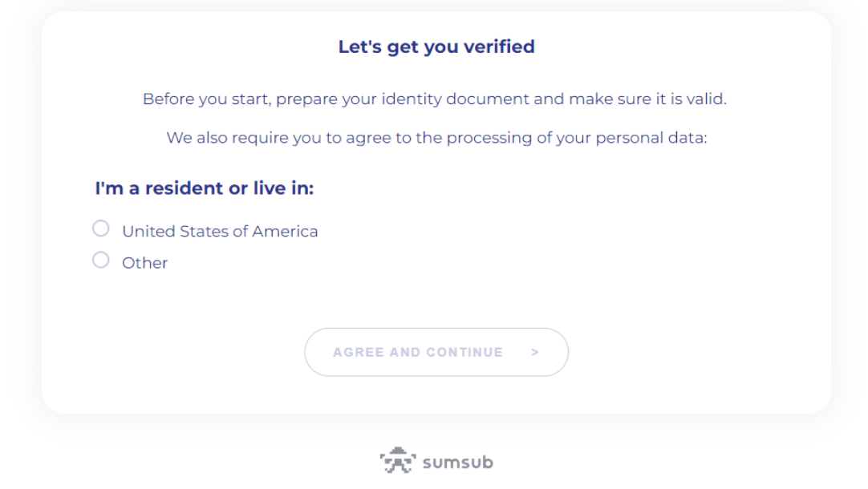Click the "Other" residency option label

click(x=144, y=263)
